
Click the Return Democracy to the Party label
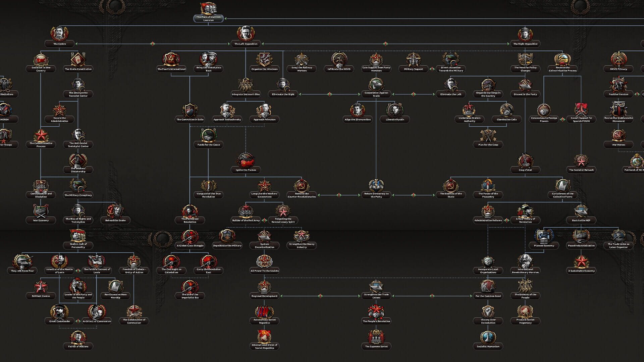[376, 195]
